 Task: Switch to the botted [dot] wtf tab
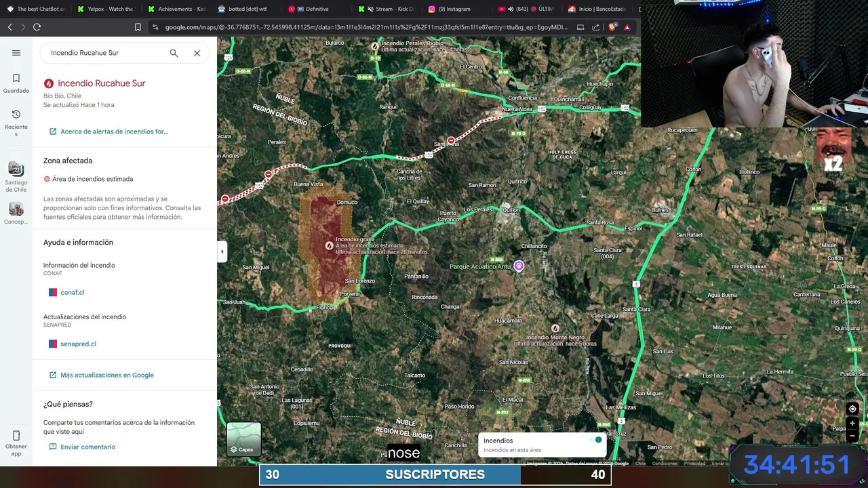click(246, 9)
